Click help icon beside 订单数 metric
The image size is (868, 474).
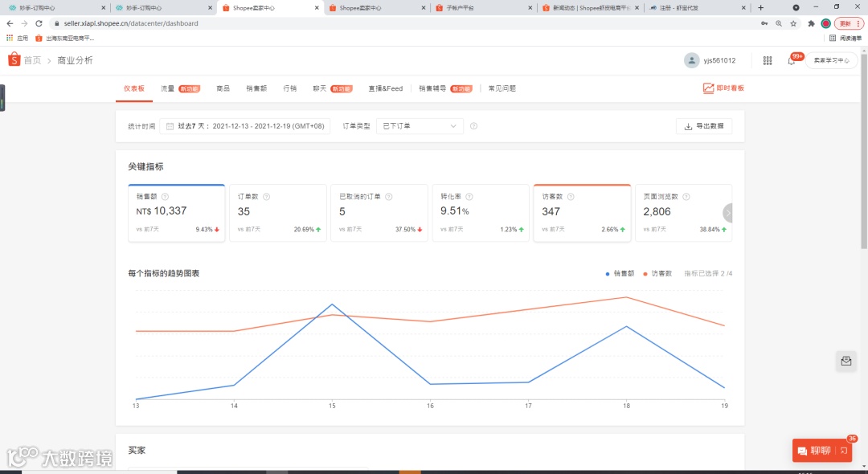coord(266,196)
